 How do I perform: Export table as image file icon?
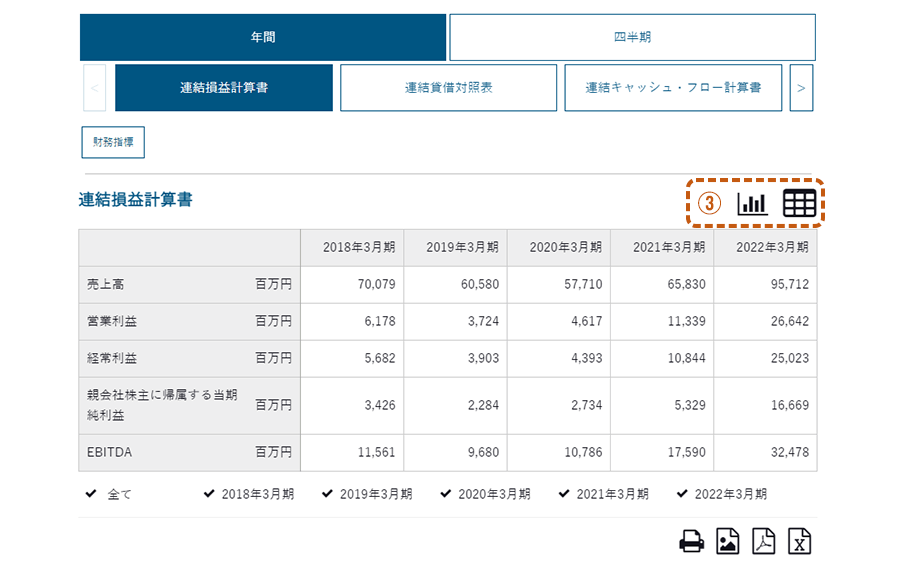pos(728,541)
